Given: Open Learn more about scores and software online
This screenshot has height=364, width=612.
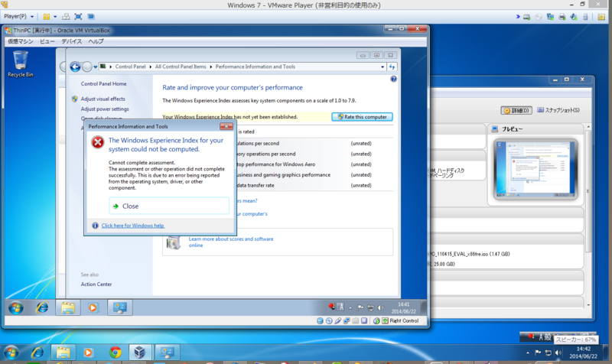Looking at the screenshot, I should (231, 242).
